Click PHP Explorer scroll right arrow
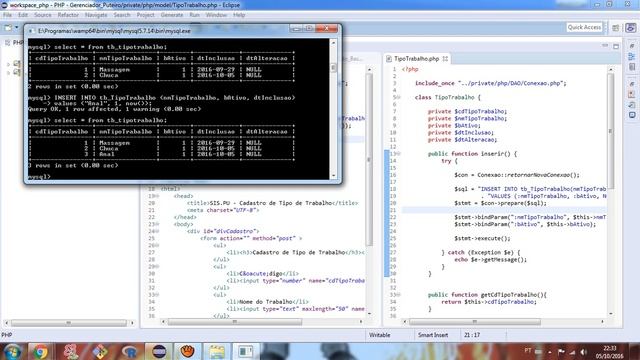Image resolution: width=640 pixels, height=360 pixels. [132, 323]
